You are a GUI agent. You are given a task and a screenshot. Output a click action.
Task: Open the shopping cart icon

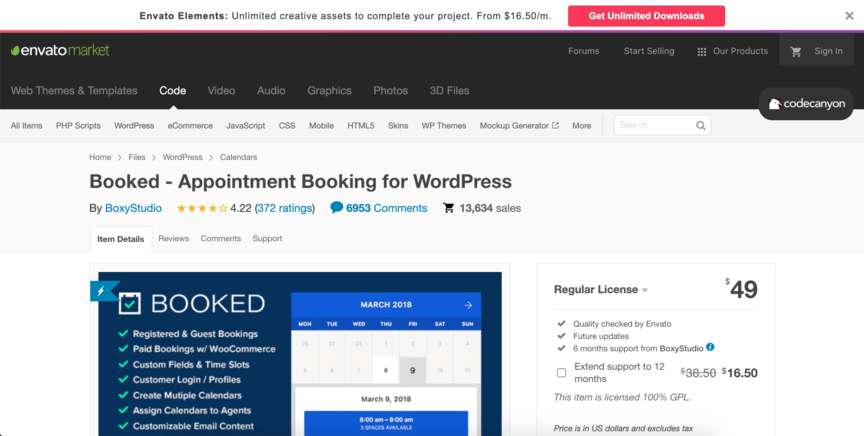[x=796, y=51]
